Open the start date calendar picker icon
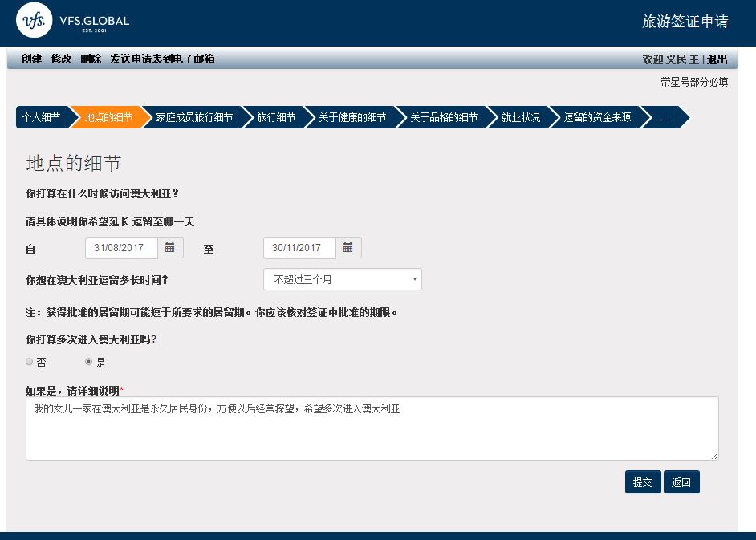The width and height of the screenshot is (756, 540). (x=170, y=248)
